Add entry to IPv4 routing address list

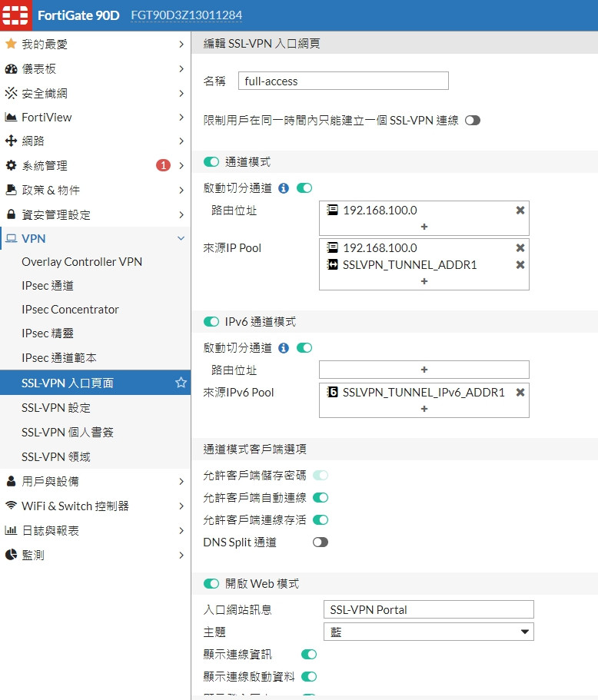[x=424, y=227]
